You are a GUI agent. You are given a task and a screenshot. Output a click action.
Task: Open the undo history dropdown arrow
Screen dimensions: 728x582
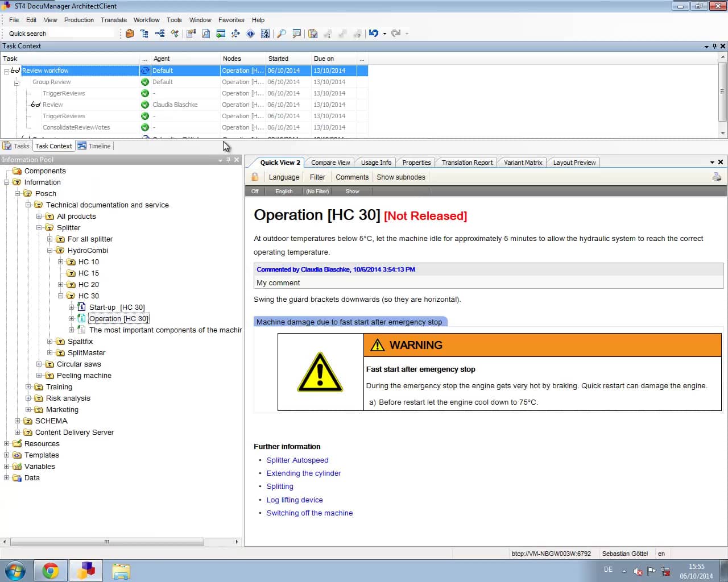(x=384, y=34)
